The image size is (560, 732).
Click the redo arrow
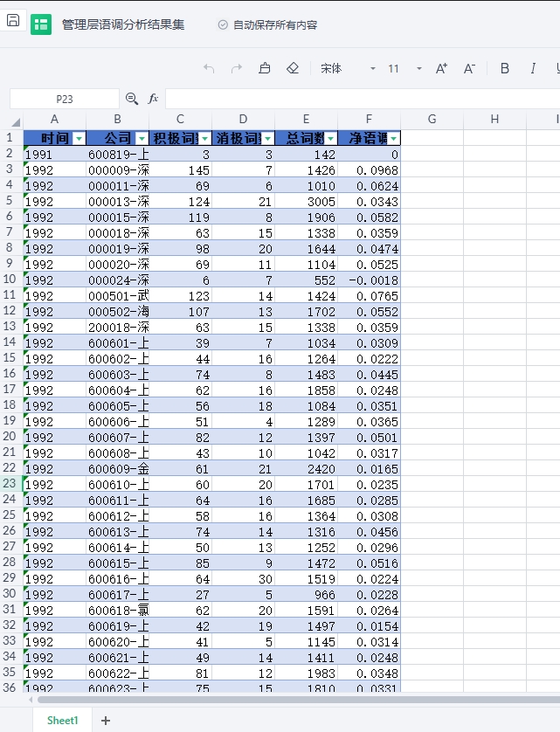click(x=237, y=69)
